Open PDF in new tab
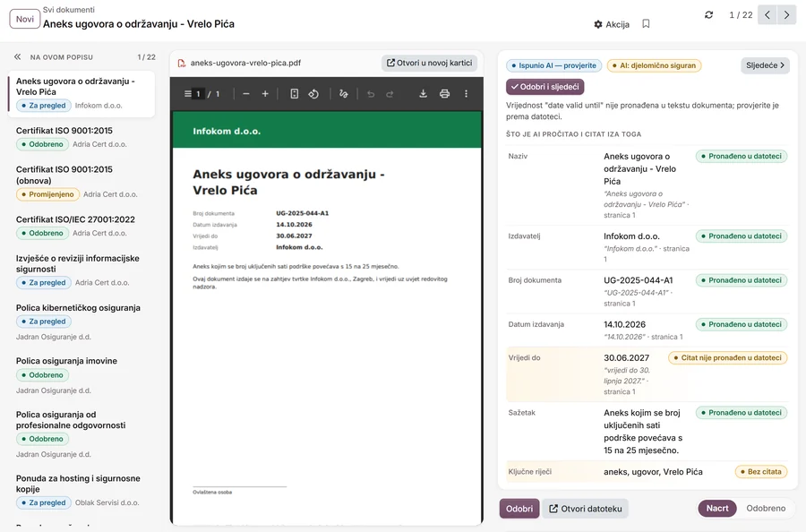Viewport: 806px width, 532px height. click(x=429, y=63)
